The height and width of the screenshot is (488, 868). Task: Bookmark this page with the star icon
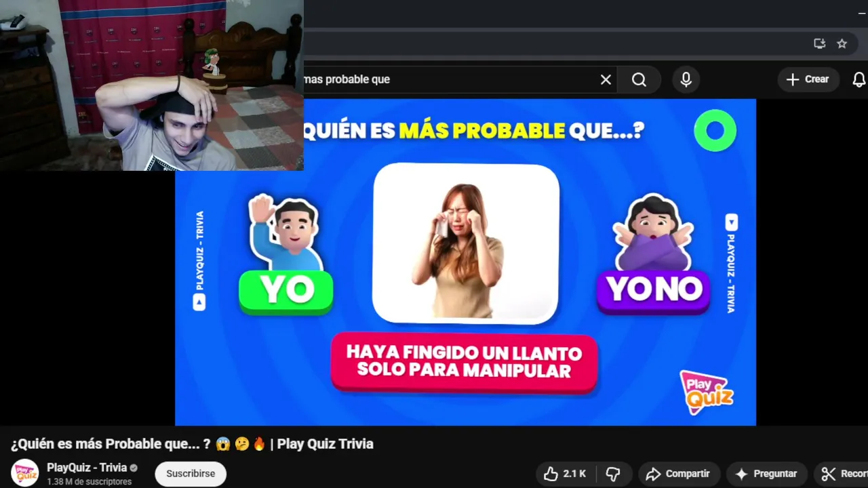point(842,43)
